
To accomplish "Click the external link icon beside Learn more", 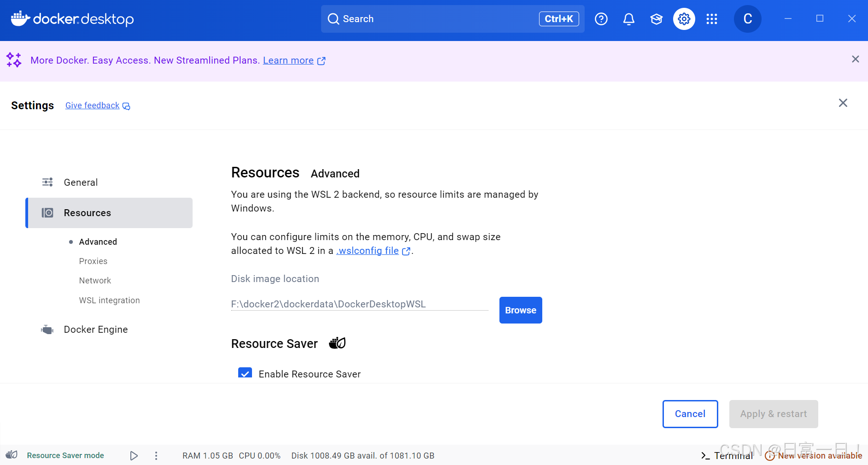I will [x=322, y=61].
